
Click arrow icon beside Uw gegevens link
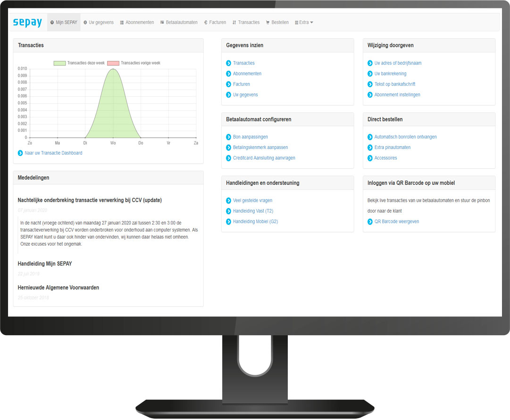pyautogui.click(x=229, y=95)
